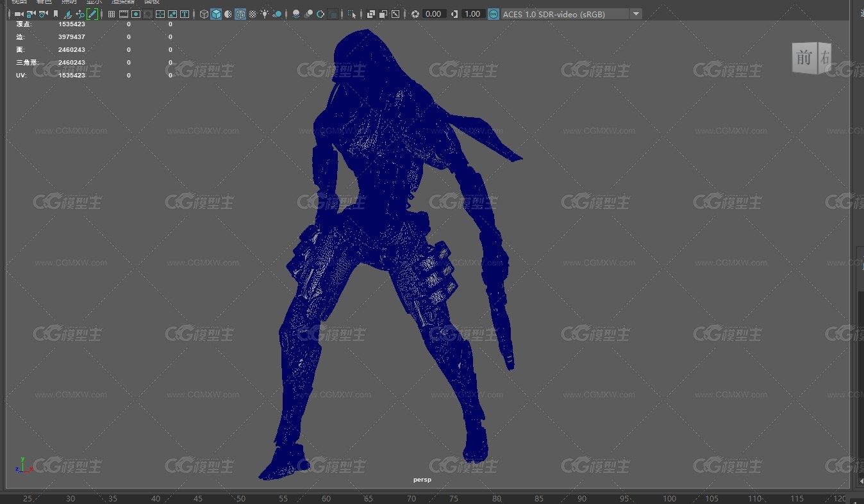Toggle the viewport Grid icon

112,13
